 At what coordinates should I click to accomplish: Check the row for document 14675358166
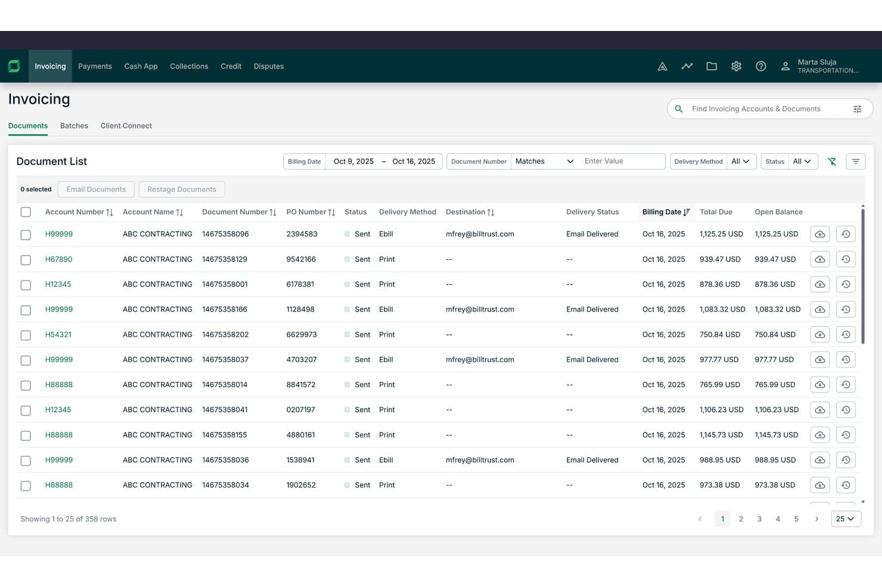click(x=26, y=310)
